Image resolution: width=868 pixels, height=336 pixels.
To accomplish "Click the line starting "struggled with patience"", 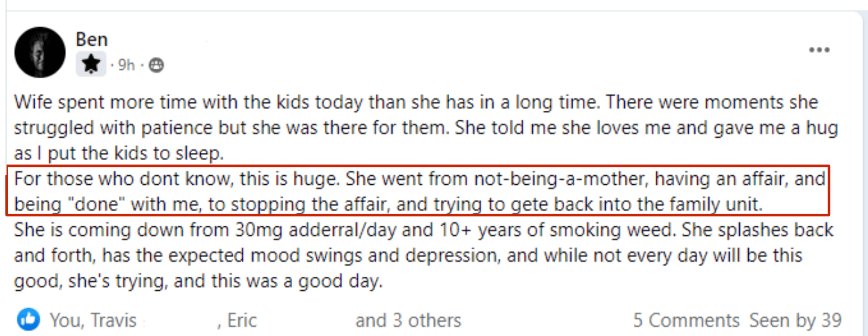I will click(426, 128).
